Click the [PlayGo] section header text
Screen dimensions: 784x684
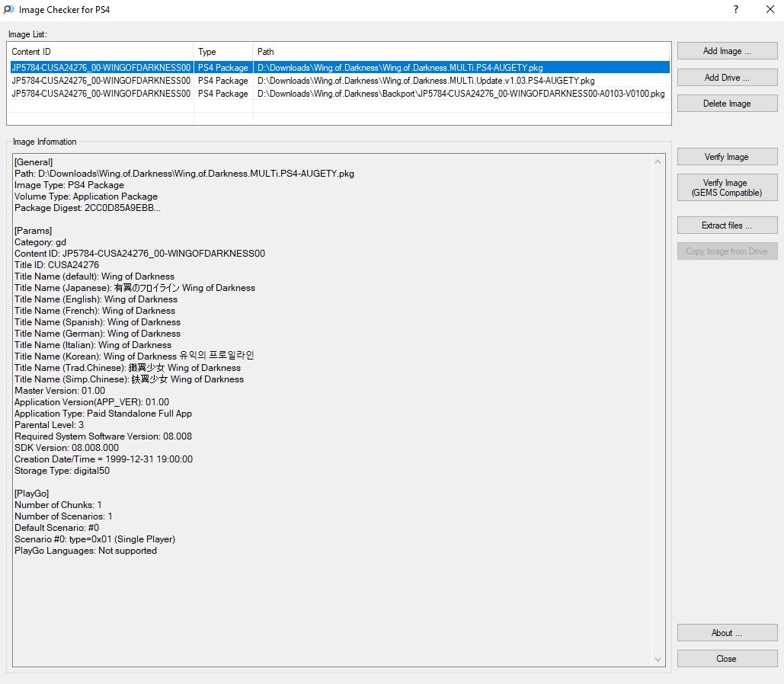click(31, 494)
